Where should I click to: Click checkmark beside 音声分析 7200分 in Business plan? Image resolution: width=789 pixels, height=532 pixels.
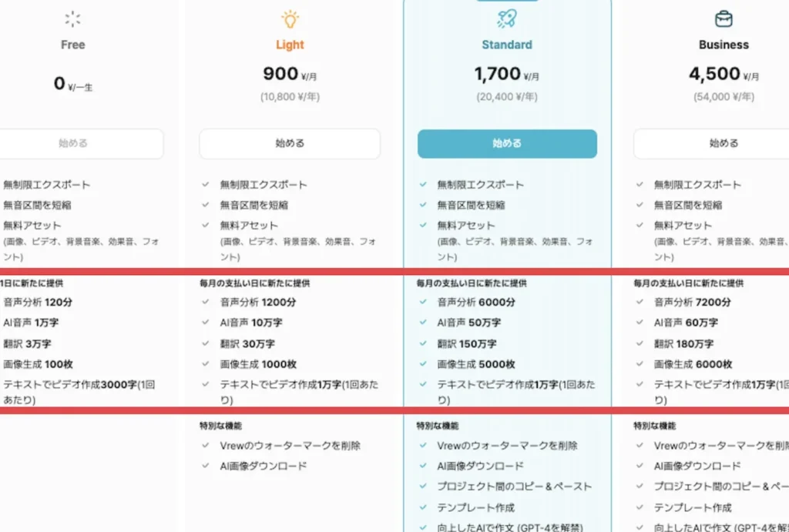click(x=640, y=303)
